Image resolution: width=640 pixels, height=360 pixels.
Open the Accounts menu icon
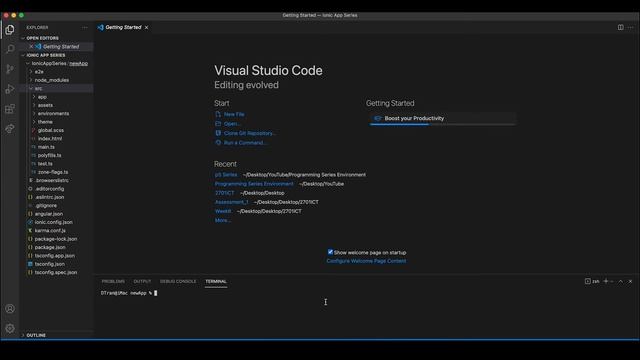point(10,309)
